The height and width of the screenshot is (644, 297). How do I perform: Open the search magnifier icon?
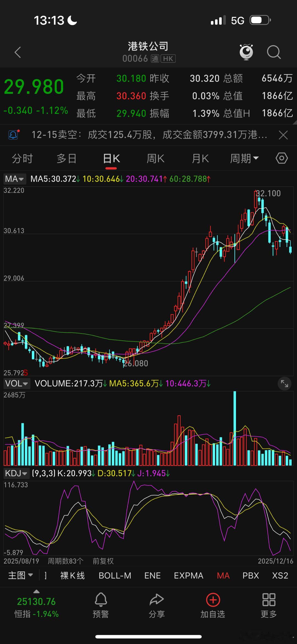coord(274,52)
